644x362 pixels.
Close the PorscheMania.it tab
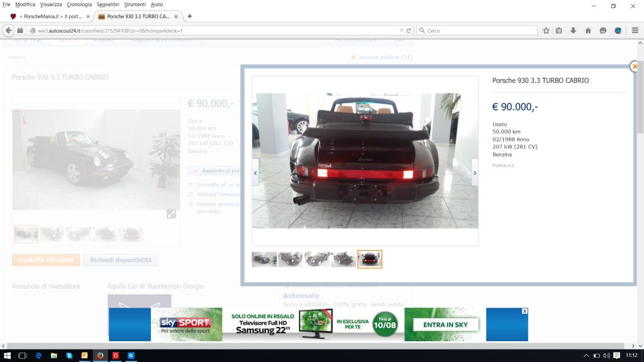[x=88, y=16]
